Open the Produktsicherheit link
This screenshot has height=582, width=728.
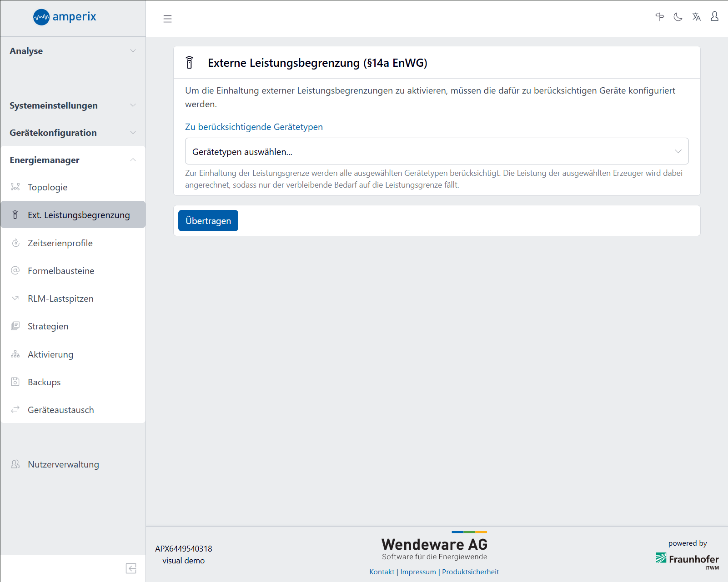coord(470,572)
